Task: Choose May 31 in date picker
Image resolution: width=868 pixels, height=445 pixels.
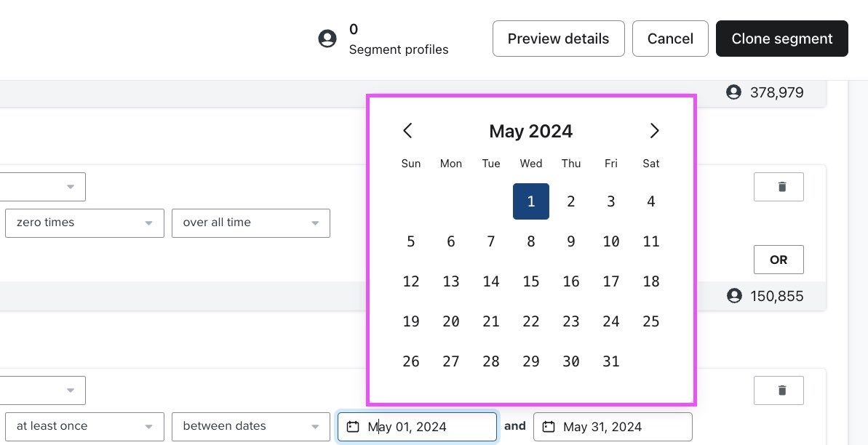Action: (x=610, y=361)
